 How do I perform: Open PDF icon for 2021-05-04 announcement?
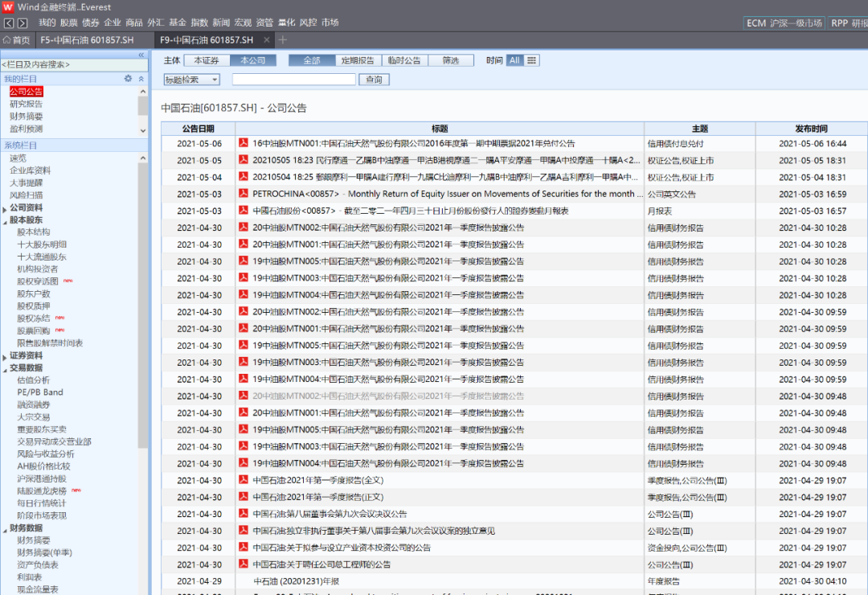click(x=243, y=177)
